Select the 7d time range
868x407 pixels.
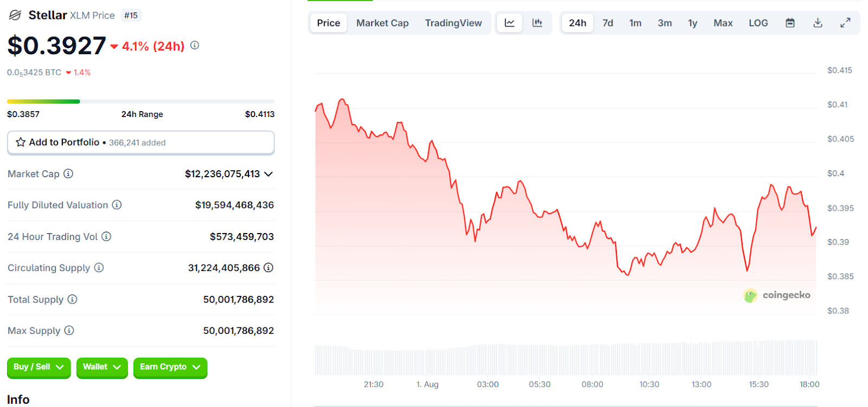tap(608, 23)
